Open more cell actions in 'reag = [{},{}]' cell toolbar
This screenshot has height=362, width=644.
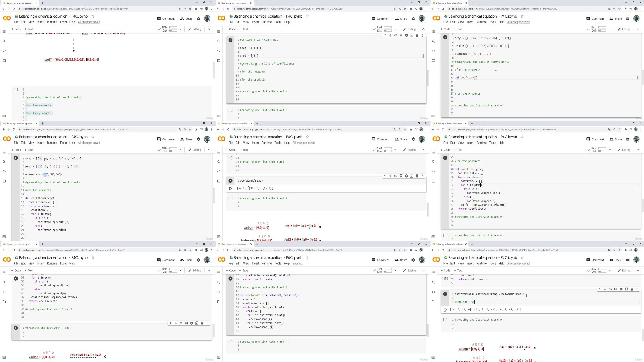point(422,35)
